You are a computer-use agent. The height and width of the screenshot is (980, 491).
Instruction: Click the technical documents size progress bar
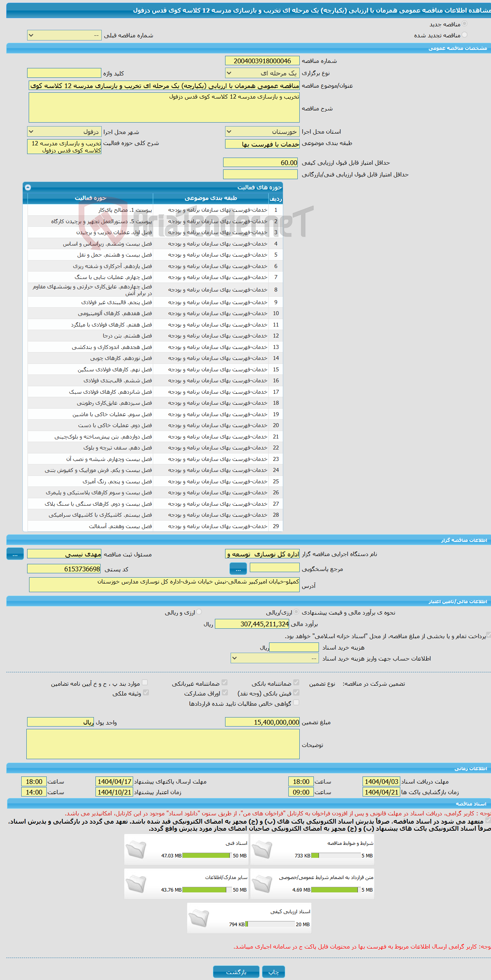coord(206,855)
